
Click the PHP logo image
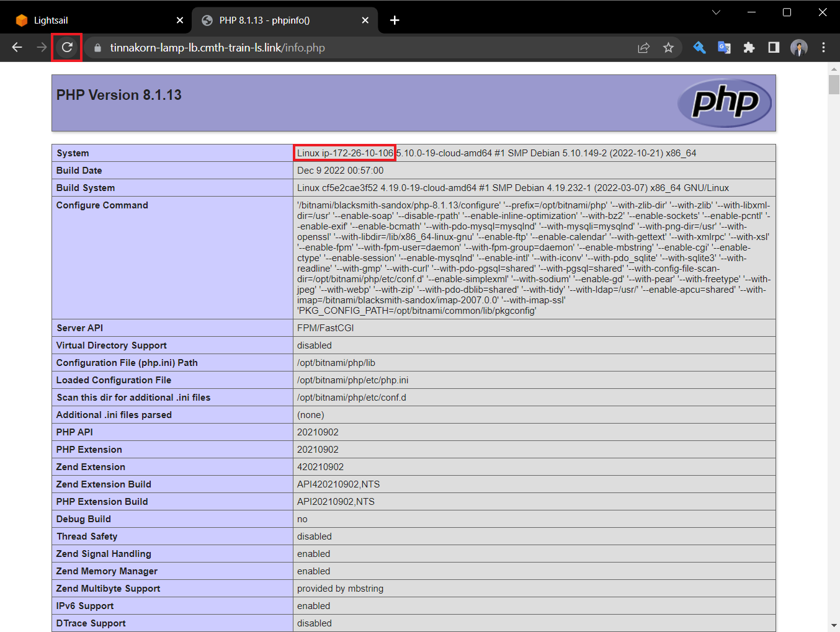pyautogui.click(x=725, y=102)
